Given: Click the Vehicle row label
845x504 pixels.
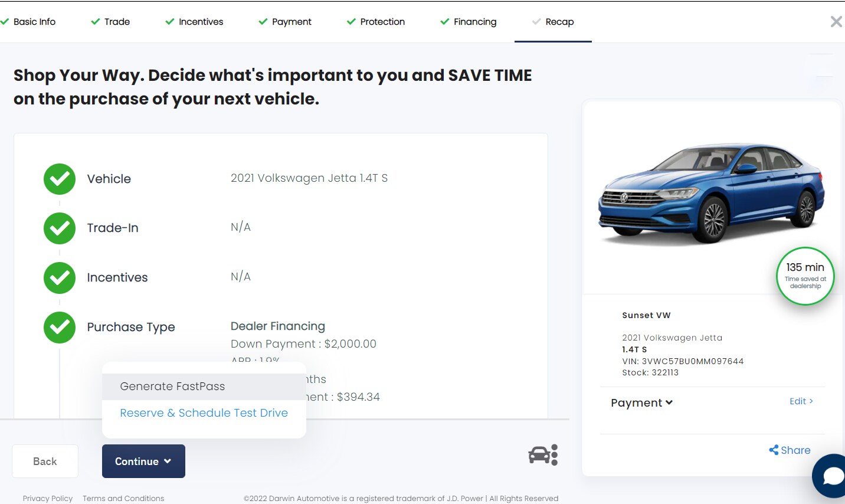Looking at the screenshot, I should [x=109, y=179].
